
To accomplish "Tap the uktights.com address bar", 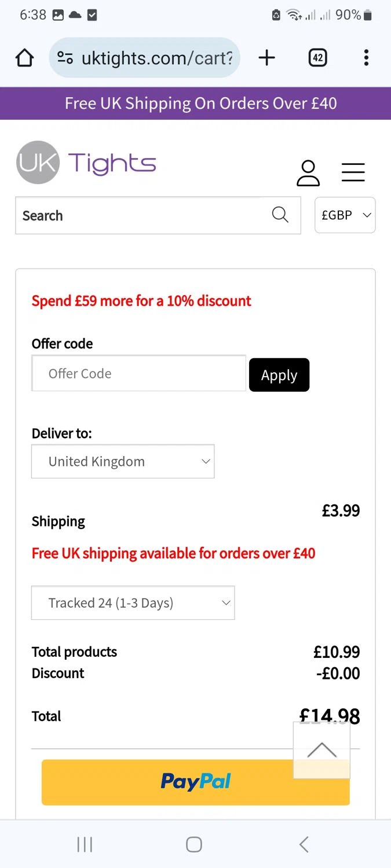I will [x=156, y=58].
